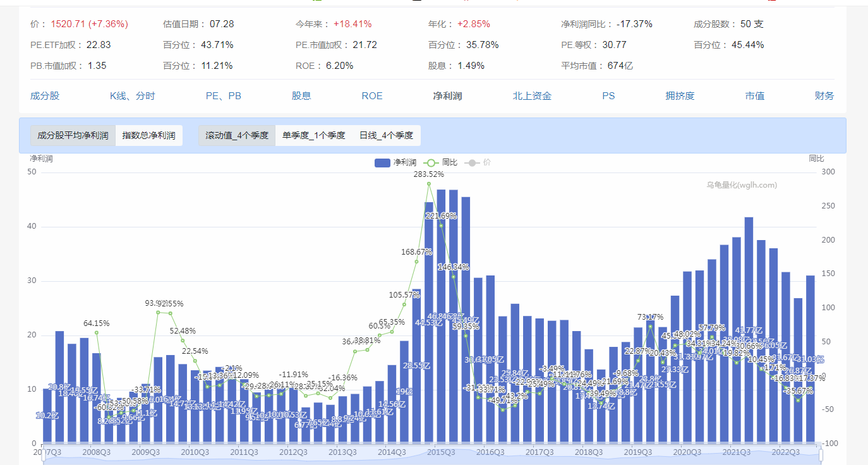Choose 单季度_1个季度 option
Screen dimensions: 868x465
pos(314,135)
